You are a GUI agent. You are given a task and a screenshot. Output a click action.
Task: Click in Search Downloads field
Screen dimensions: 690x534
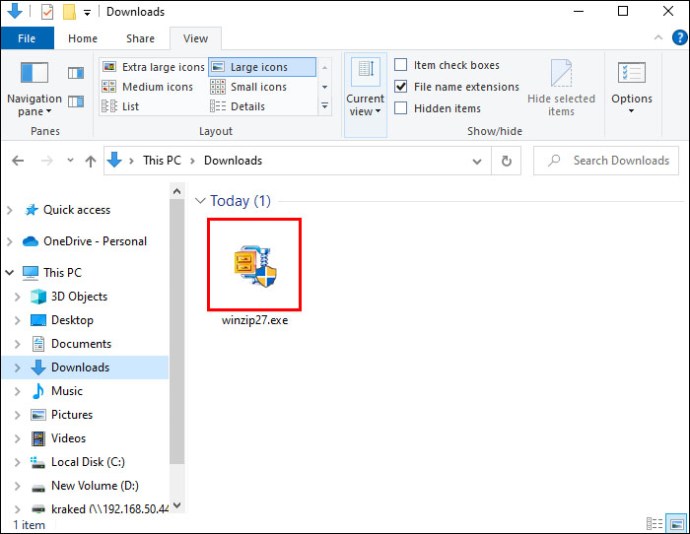[x=606, y=161]
